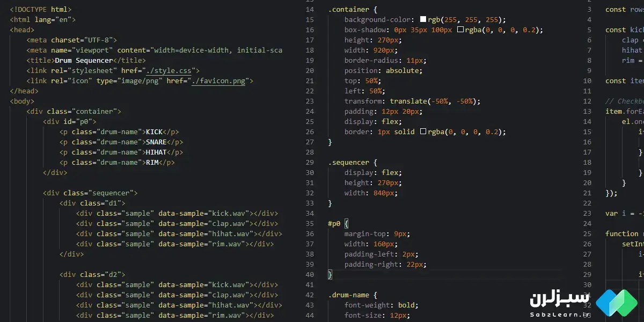This screenshot has width=644, height=322.
Task: Click the KICK drum-name text
Action: pyautogui.click(x=154, y=131)
